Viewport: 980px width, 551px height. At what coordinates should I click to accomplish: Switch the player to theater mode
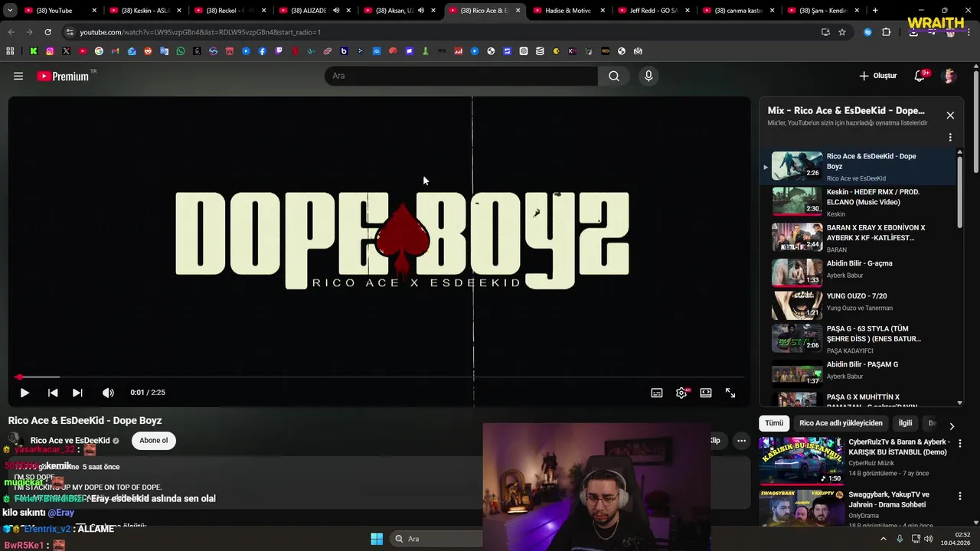pos(706,393)
